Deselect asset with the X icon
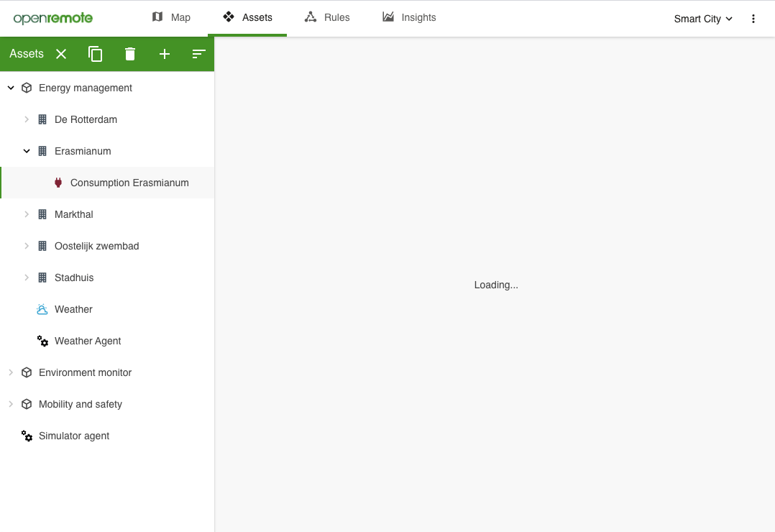775x532 pixels. coord(61,54)
